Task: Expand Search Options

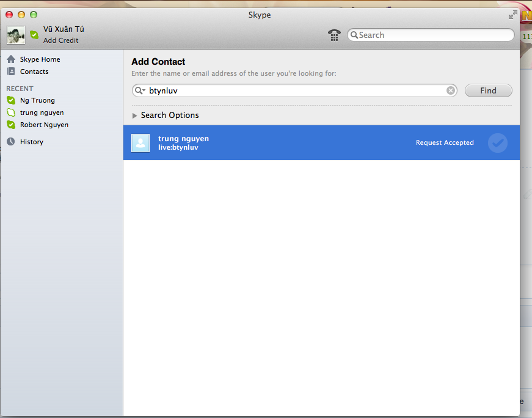Action: point(135,116)
